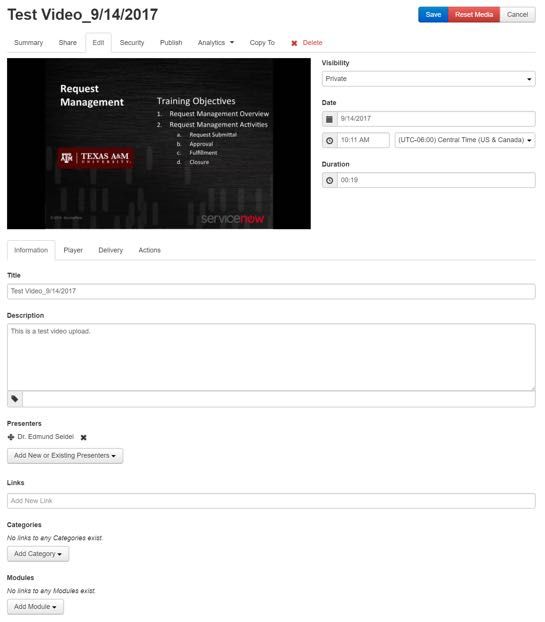The image size is (545, 622).
Task: Switch to the Player tab
Action: (x=73, y=250)
